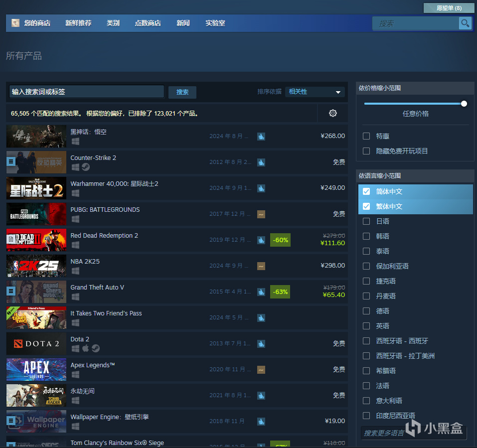Open the 星际战士2 capsule thumbnail
The width and height of the screenshot is (477, 448).
(36, 188)
